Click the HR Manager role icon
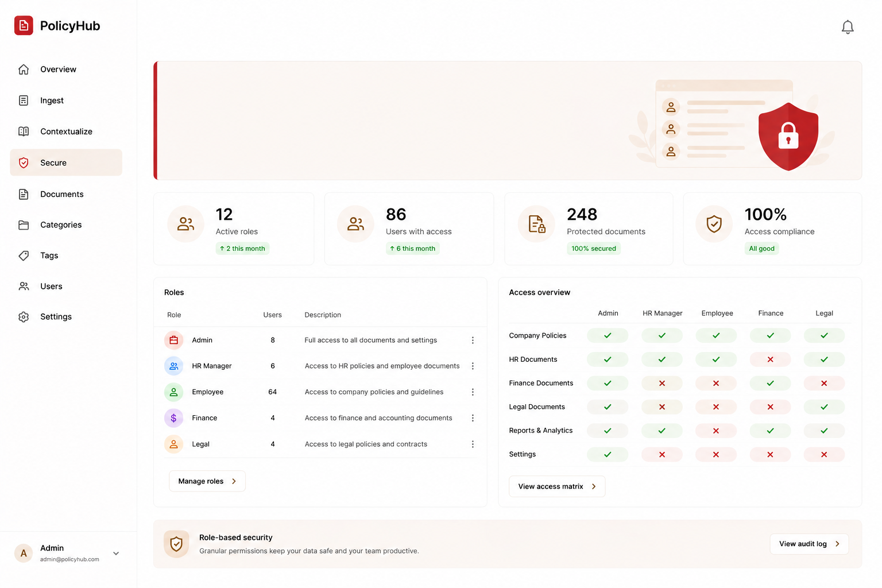882x588 pixels. pos(174,366)
